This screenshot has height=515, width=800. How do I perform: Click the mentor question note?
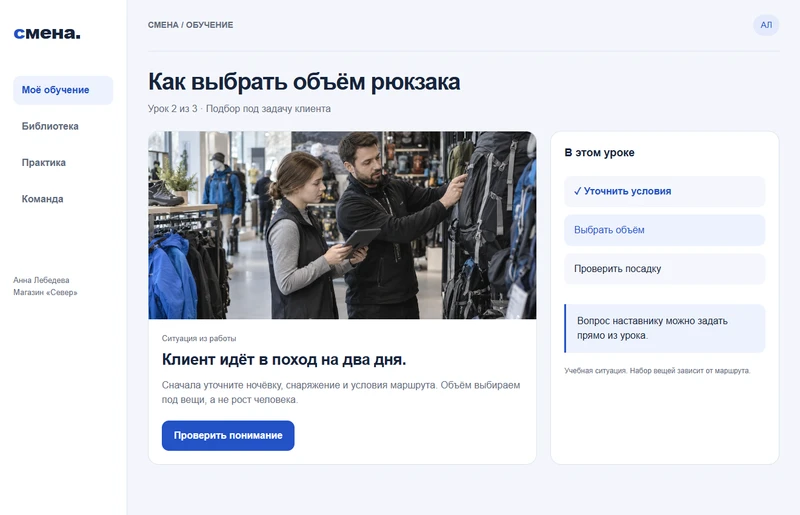[x=664, y=328]
